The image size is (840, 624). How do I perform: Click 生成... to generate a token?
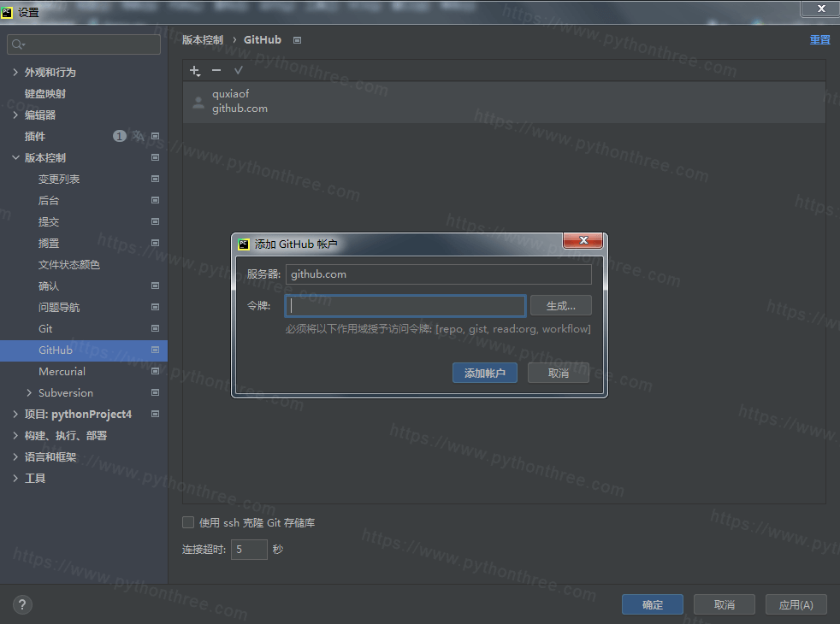click(x=561, y=305)
